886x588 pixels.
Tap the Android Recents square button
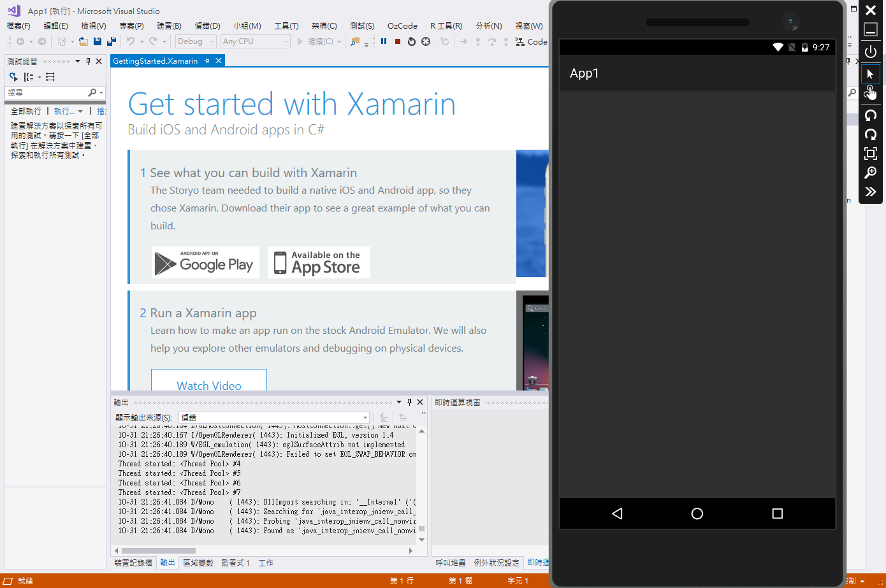pos(778,513)
